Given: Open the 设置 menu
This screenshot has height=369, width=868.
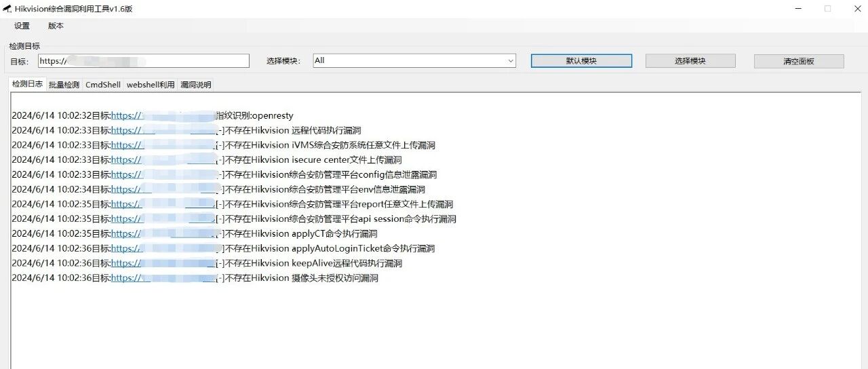Looking at the screenshot, I should 22,26.
